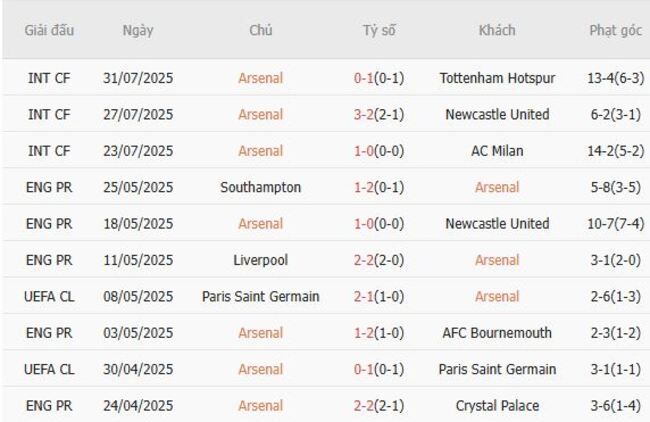This screenshot has height=422, width=650.
Task: Click UEFA CL label in the 30/04/2025 row
Action: (49, 369)
